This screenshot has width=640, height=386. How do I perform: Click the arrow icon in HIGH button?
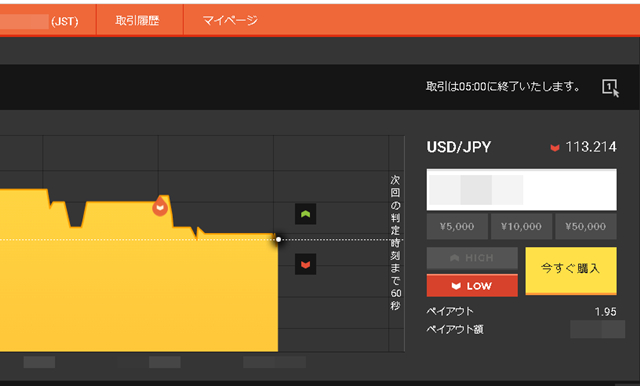coord(454,258)
